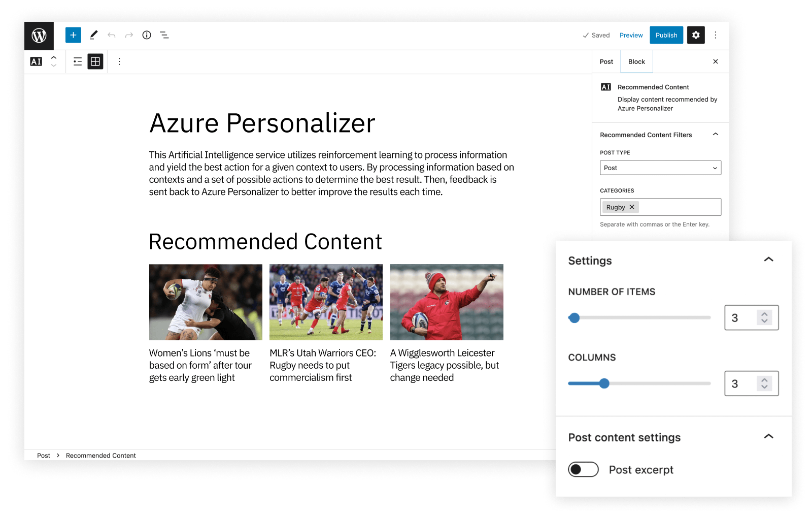The width and height of the screenshot is (812, 515).
Task: Switch to grid view layout icon
Action: coord(95,61)
